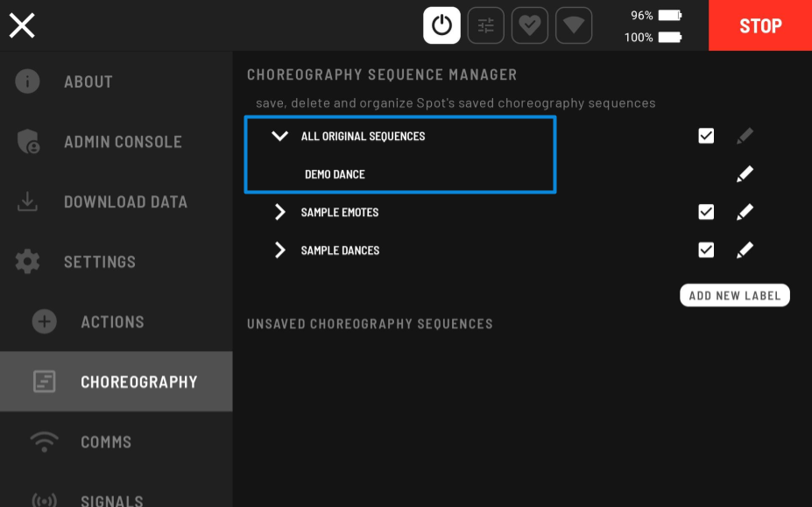Open the sliders settings icon in top bar
The height and width of the screenshot is (507, 812).
[485, 25]
